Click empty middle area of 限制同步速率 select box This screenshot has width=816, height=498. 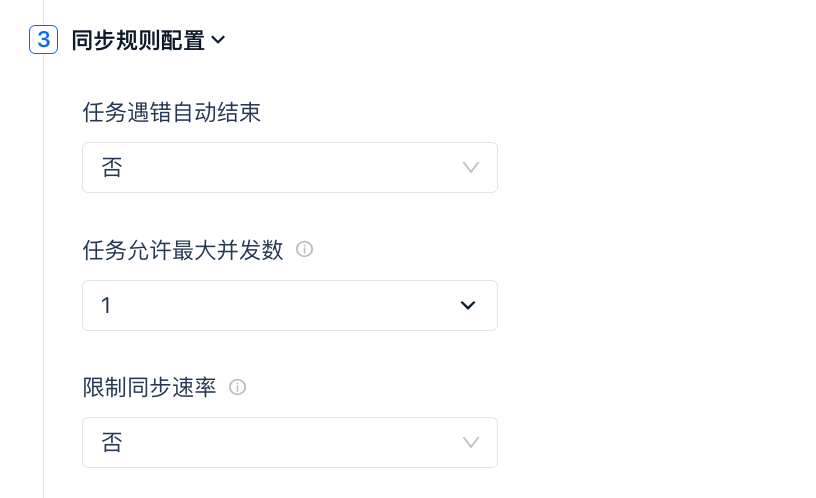tap(290, 442)
